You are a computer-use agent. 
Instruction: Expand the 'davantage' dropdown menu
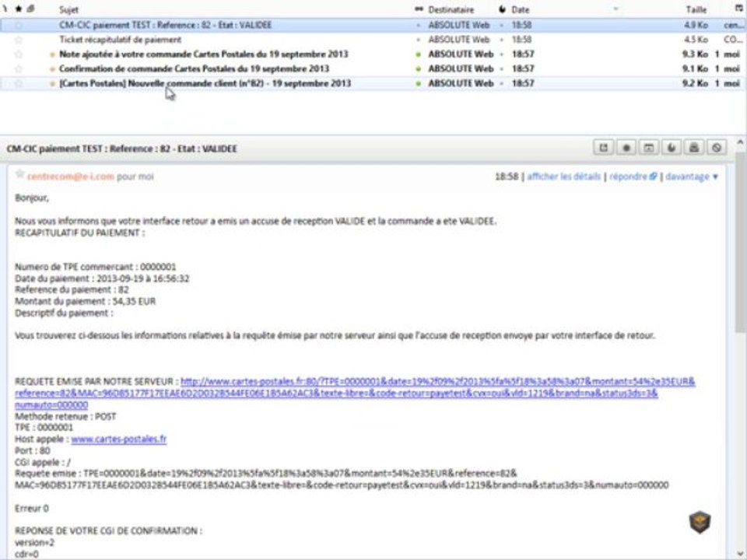691,177
